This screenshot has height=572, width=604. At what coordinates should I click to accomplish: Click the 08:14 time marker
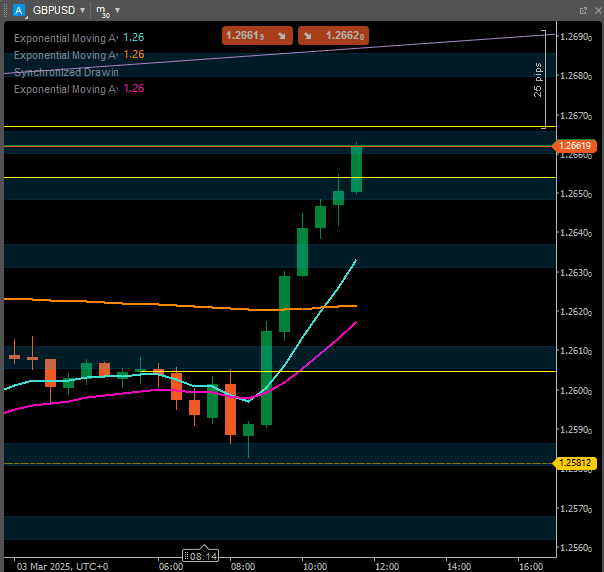[x=200, y=556]
